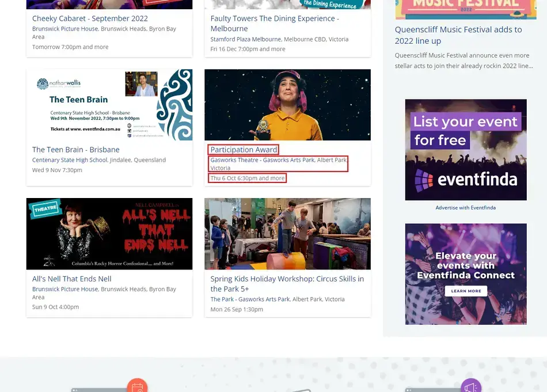This screenshot has height=392, width=547.
Task: Open the Participation Award event title
Action: click(244, 150)
